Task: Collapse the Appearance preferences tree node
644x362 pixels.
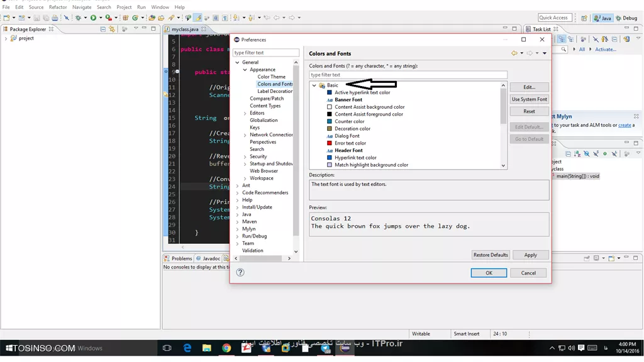Action: (x=245, y=70)
